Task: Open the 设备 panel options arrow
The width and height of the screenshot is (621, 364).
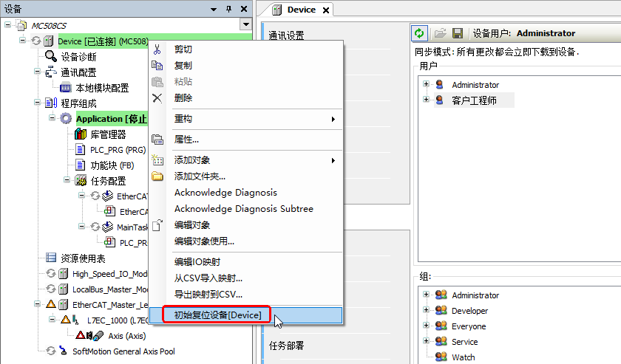Action: [x=214, y=9]
